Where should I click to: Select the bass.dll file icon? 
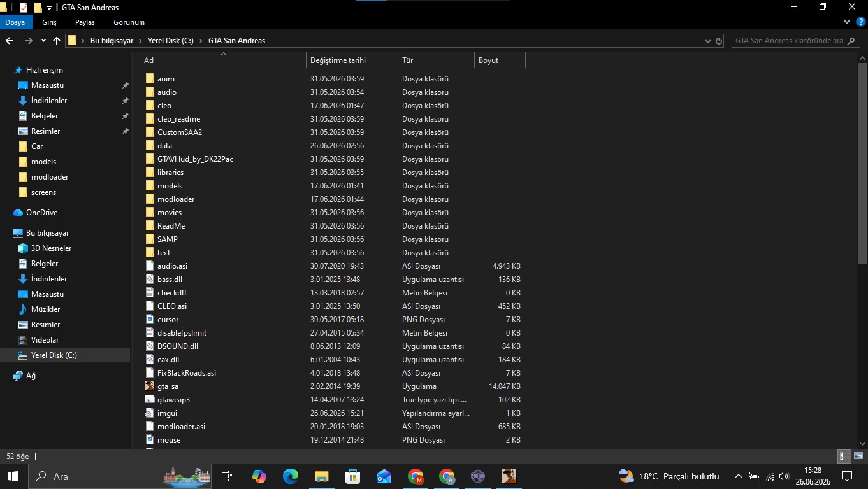150,280
